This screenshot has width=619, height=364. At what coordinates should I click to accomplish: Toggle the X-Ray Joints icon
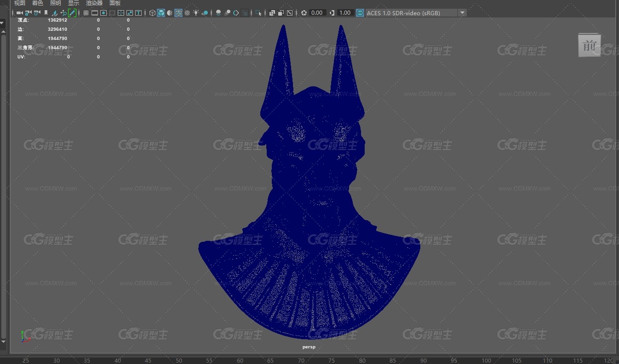click(x=290, y=13)
